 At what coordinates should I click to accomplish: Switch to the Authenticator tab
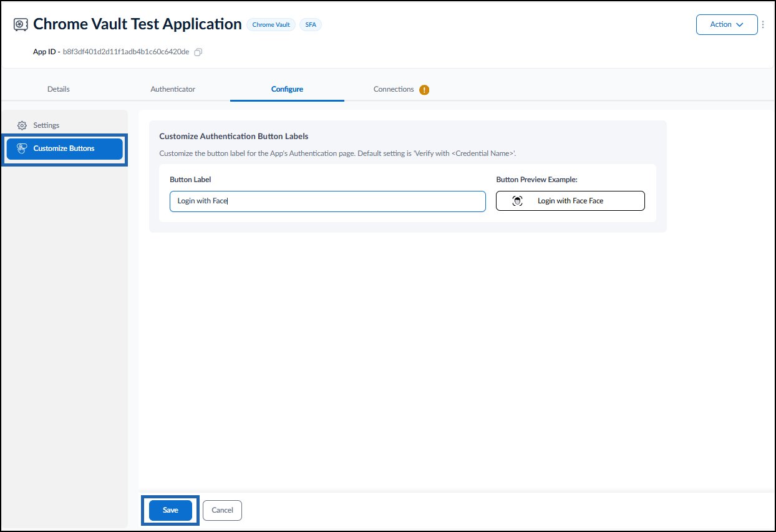click(173, 89)
